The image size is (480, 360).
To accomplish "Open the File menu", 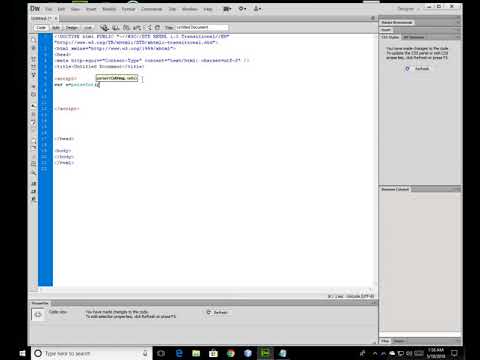I will coord(48,9).
